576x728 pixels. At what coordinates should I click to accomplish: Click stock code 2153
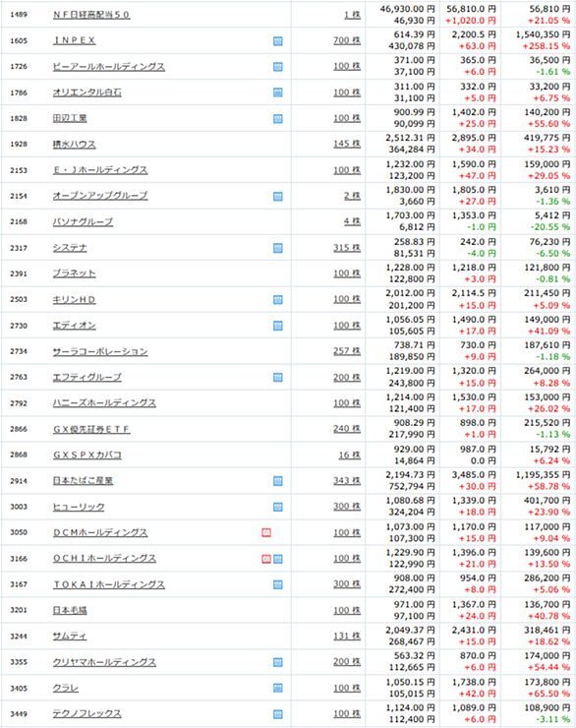click(x=19, y=170)
